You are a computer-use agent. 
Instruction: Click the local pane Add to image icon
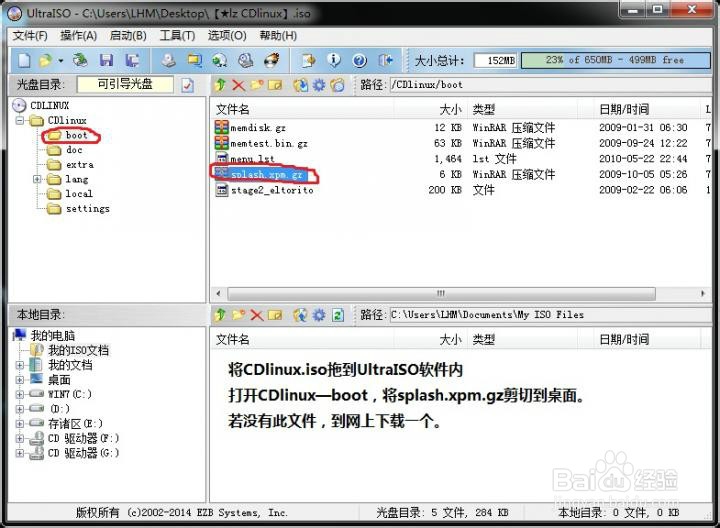coord(301,315)
